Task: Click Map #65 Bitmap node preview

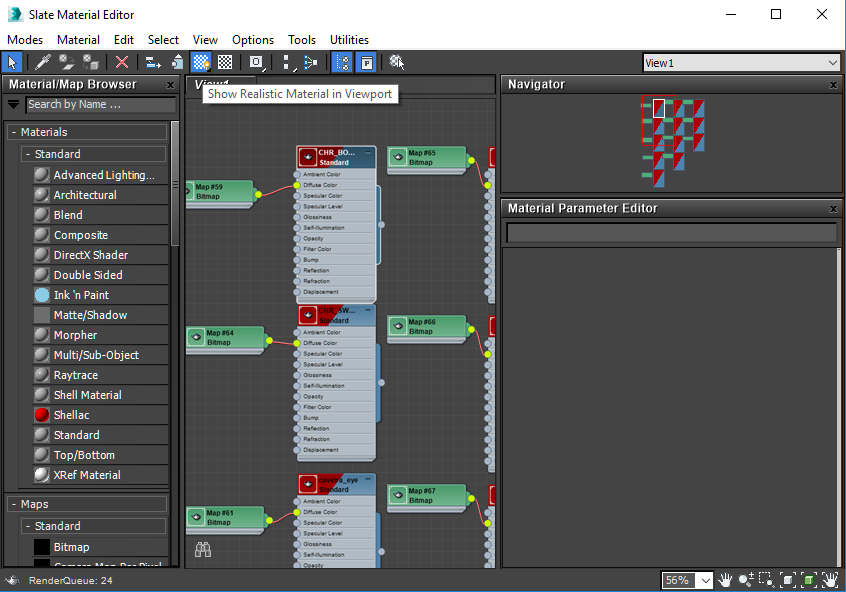Action: (x=398, y=157)
